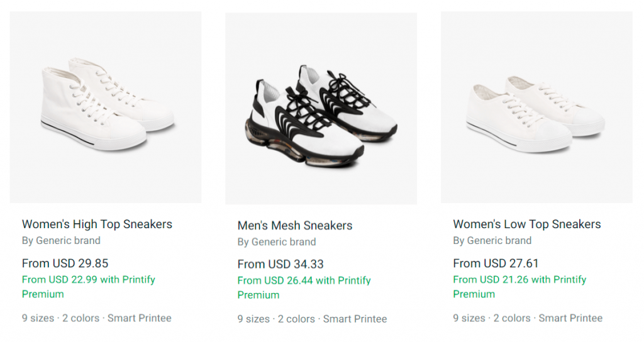Screen dimensions: 644x342
Task: Click 2 colors text for Low Top Sneakers
Action: (512, 318)
